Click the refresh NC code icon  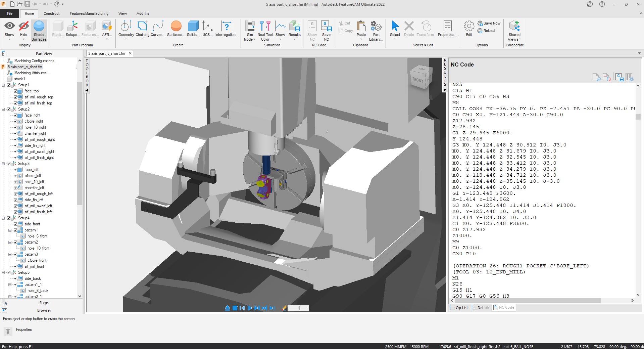(x=606, y=78)
